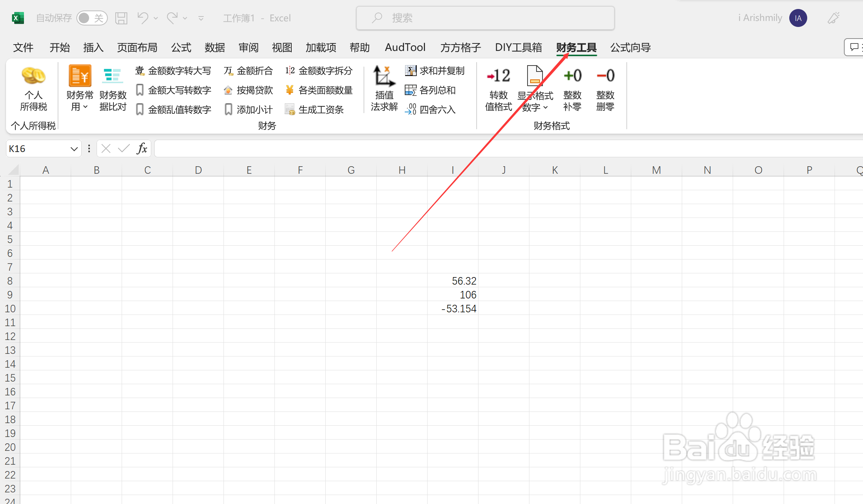
Task: Open the IA account avatar
Action: (798, 18)
